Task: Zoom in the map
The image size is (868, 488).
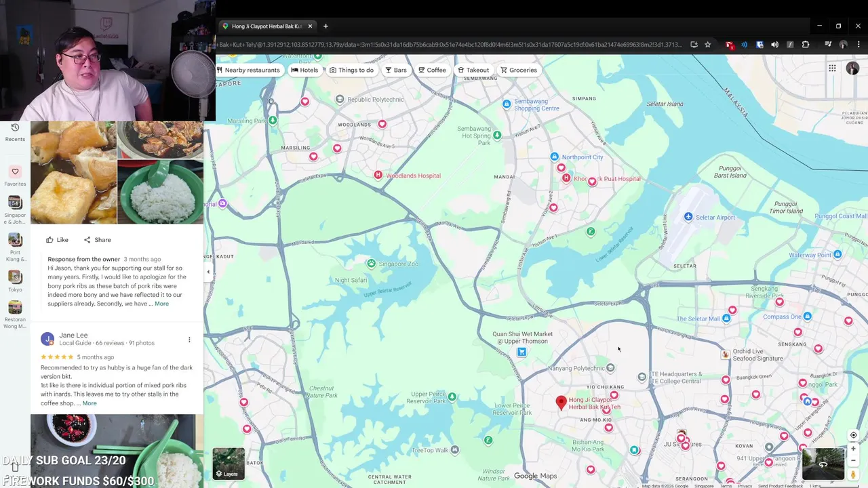Action: coord(853,449)
